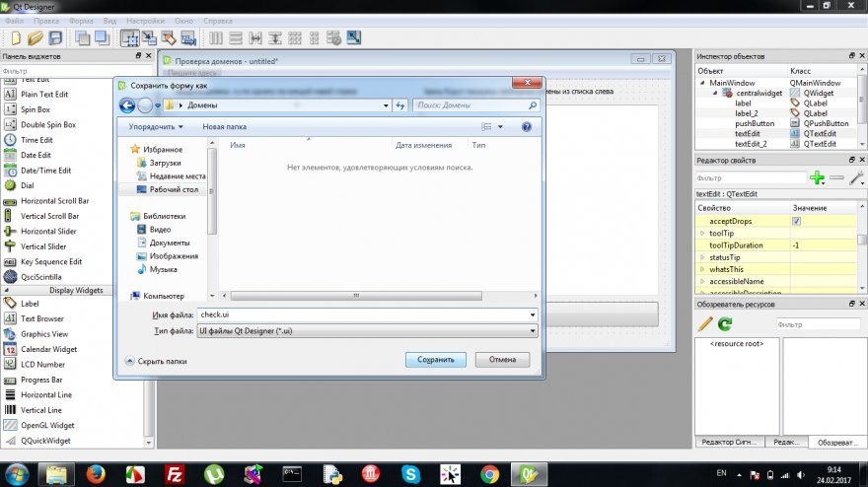Click the green reload resources icon
Viewport: 868px width, 487px height.
[x=725, y=324]
